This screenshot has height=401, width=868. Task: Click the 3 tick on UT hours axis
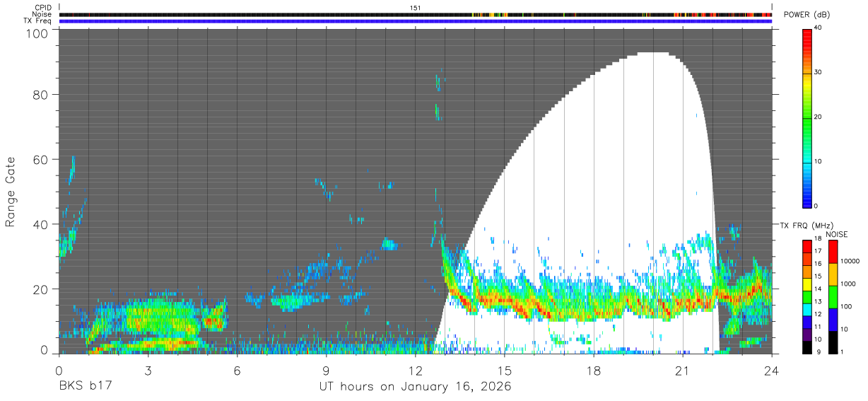point(148,371)
